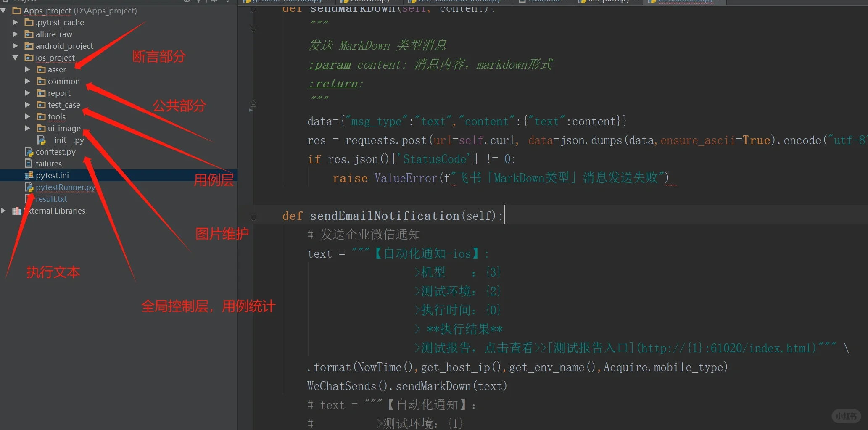The width and height of the screenshot is (868, 430).
Task: Expand the report folder
Action: pyautogui.click(x=28, y=93)
